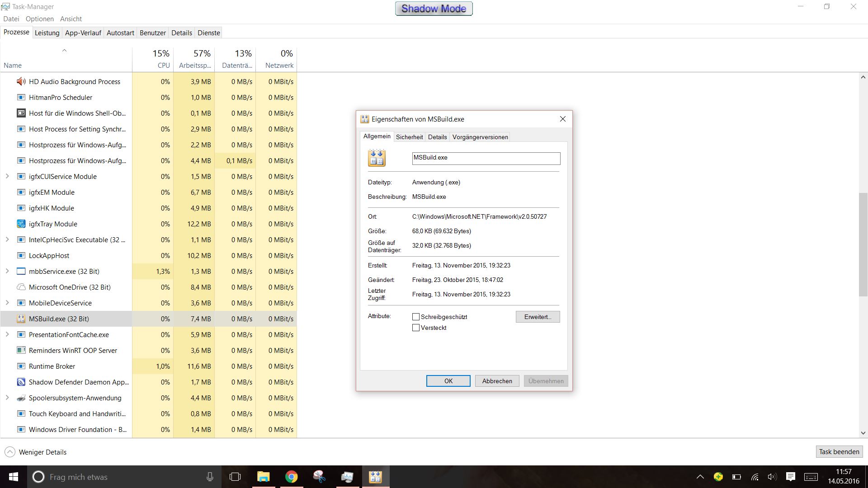Click the MSBuild.exe filename text field
Screen dimensions: 868x488
(486, 158)
